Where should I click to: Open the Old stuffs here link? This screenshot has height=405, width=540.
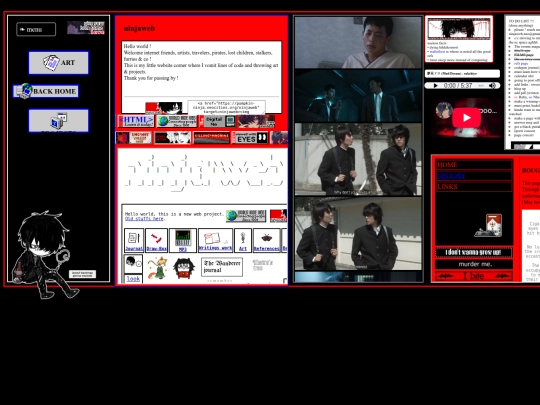click(144, 219)
